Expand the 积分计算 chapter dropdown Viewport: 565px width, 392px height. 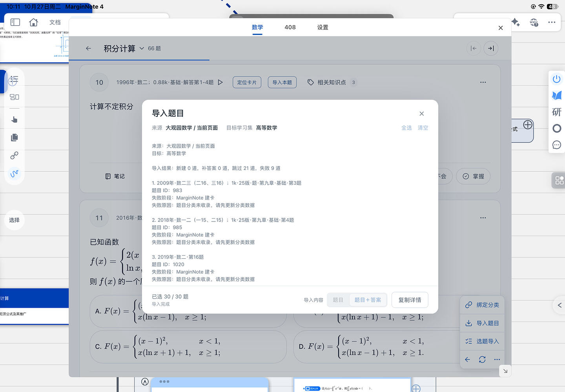pyautogui.click(x=142, y=48)
